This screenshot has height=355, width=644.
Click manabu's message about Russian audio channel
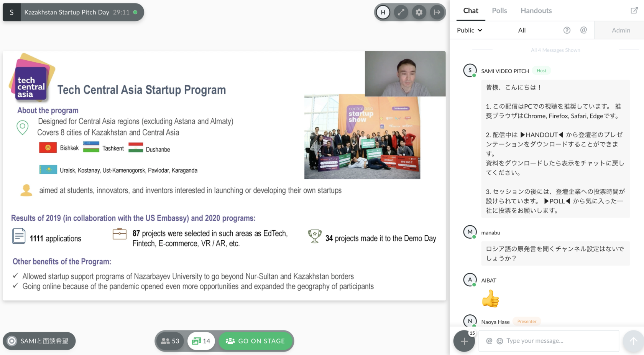coord(555,254)
